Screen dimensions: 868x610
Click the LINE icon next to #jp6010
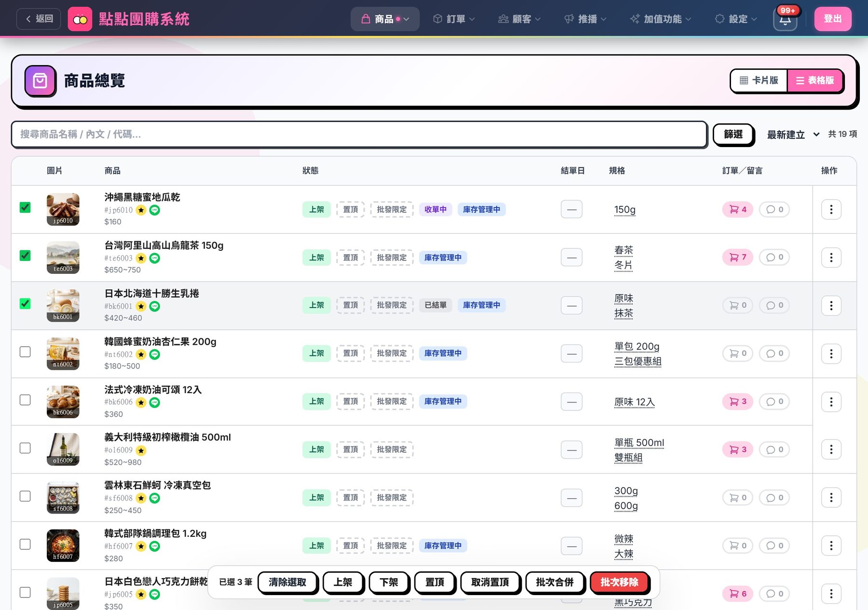pos(154,210)
